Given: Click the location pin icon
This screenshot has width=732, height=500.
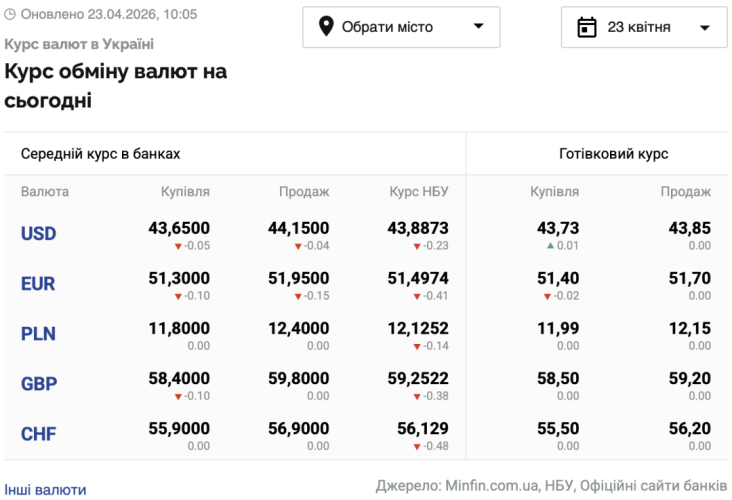Looking at the screenshot, I should (326, 27).
